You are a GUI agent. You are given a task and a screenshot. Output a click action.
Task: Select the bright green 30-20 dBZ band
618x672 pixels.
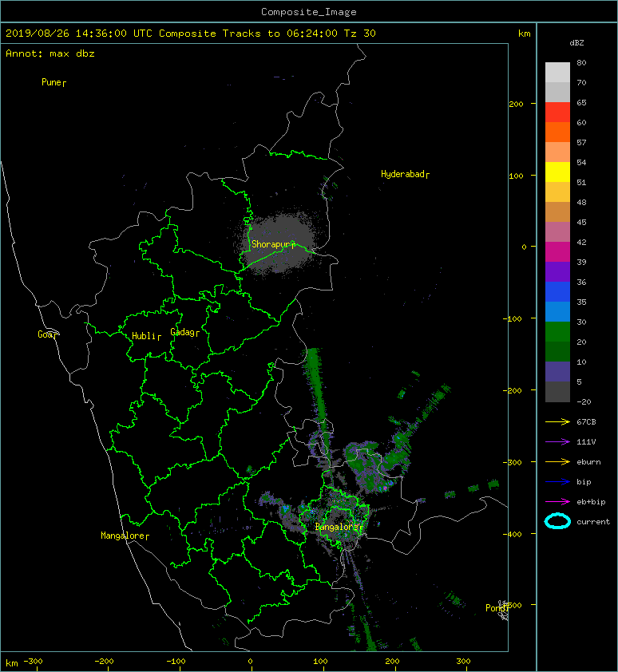[x=557, y=332]
